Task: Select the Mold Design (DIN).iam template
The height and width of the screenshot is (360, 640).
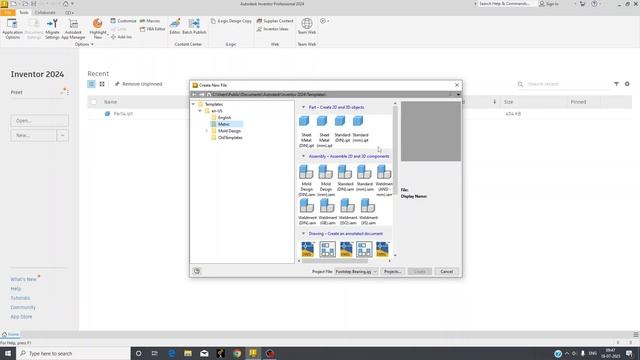Action: pos(307,180)
